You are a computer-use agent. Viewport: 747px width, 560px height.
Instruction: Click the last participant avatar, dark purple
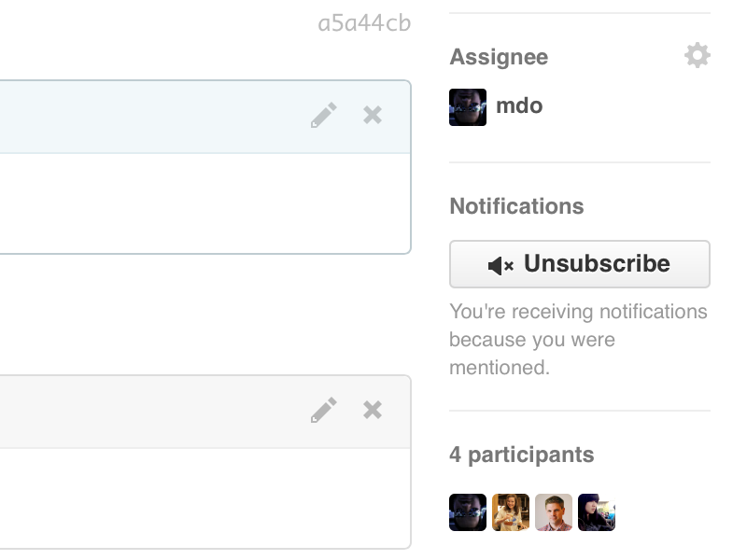(597, 512)
